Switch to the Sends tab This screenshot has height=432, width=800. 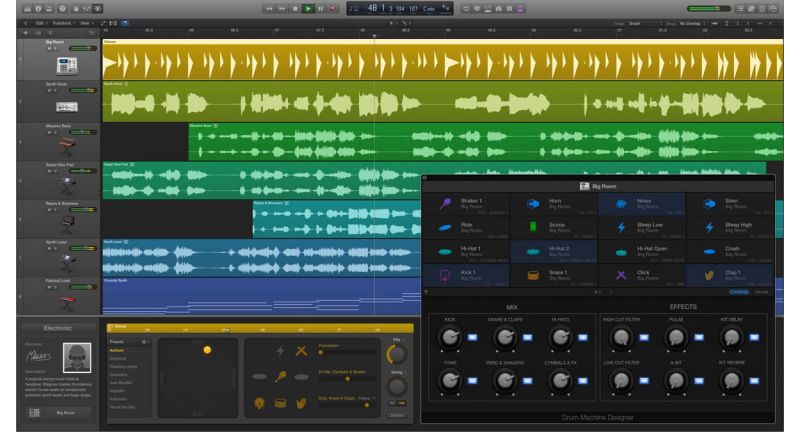(761, 292)
